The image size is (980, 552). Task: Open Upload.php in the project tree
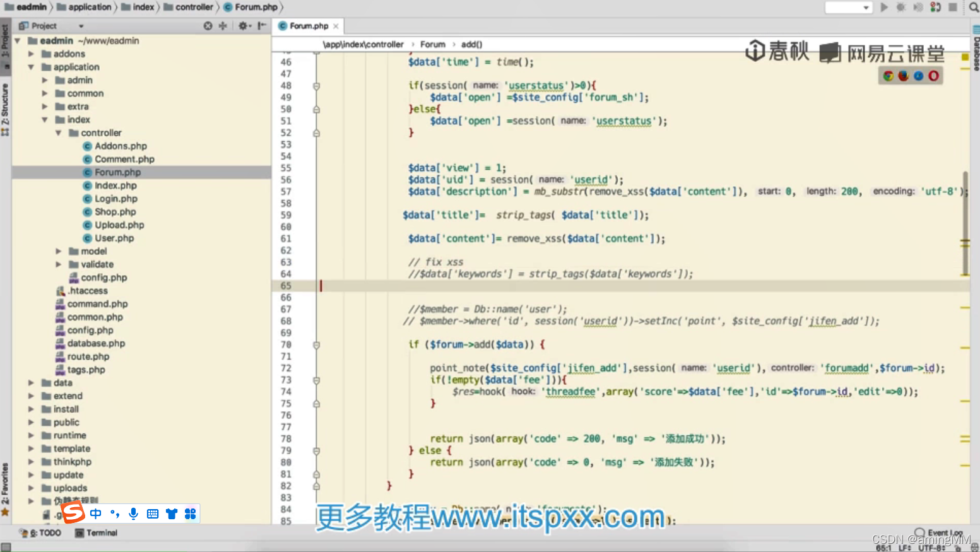(119, 225)
